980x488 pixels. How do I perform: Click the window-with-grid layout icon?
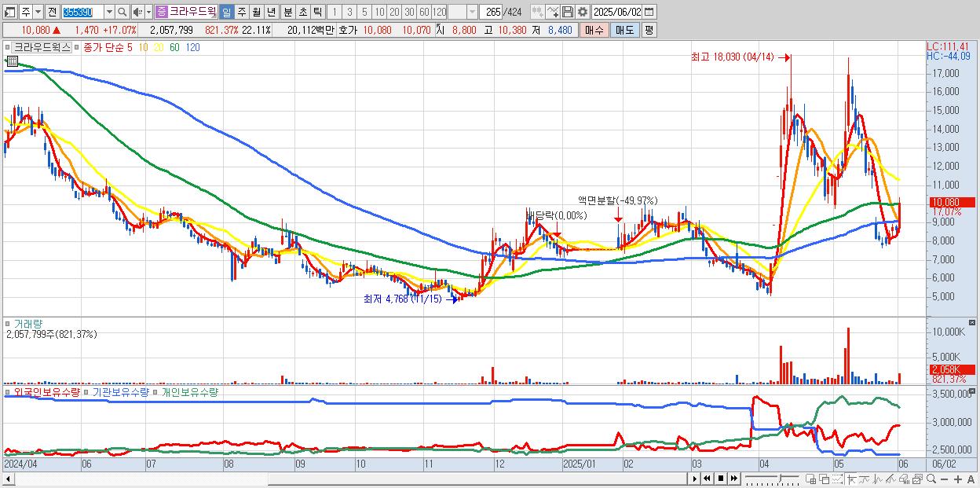[810, 479]
